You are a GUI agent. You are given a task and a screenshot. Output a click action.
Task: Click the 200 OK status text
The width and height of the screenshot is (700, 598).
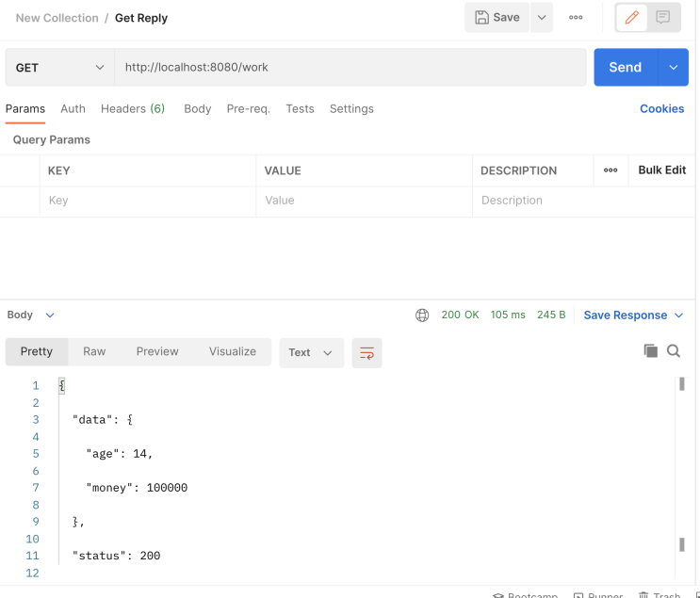pyautogui.click(x=460, y=315)
